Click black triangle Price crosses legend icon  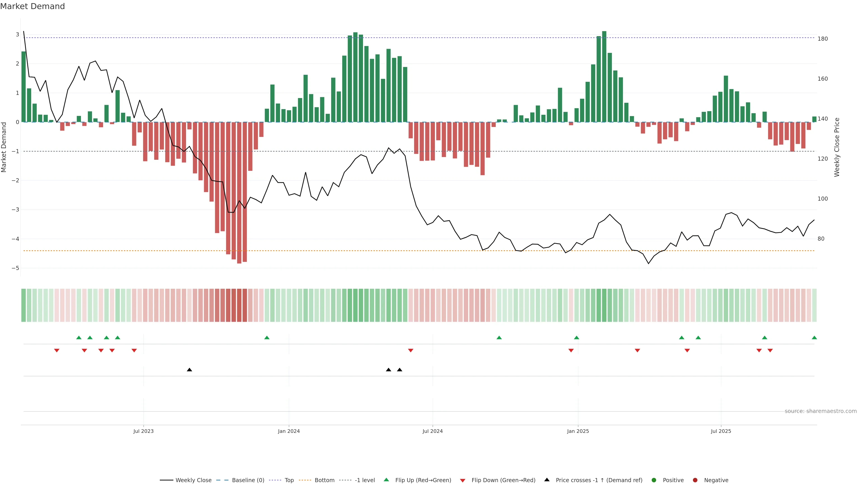pos(547,480)
